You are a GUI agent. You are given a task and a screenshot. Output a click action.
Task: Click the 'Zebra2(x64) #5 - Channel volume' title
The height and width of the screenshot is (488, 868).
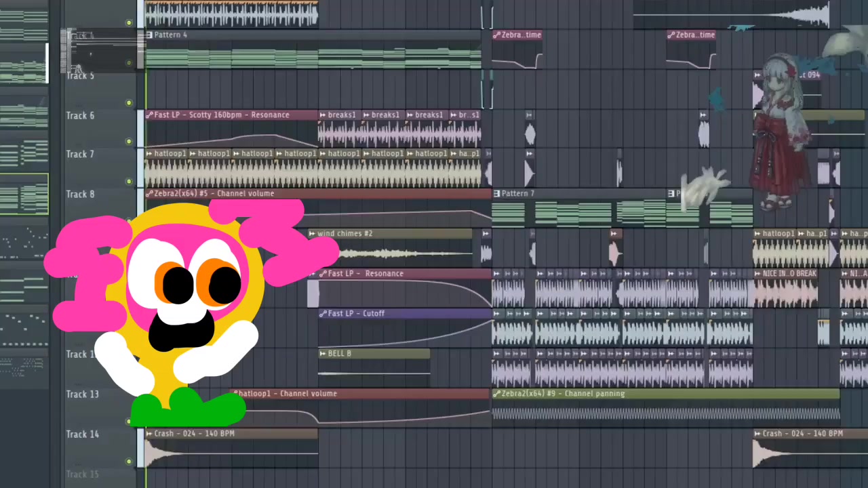point(214,194)
